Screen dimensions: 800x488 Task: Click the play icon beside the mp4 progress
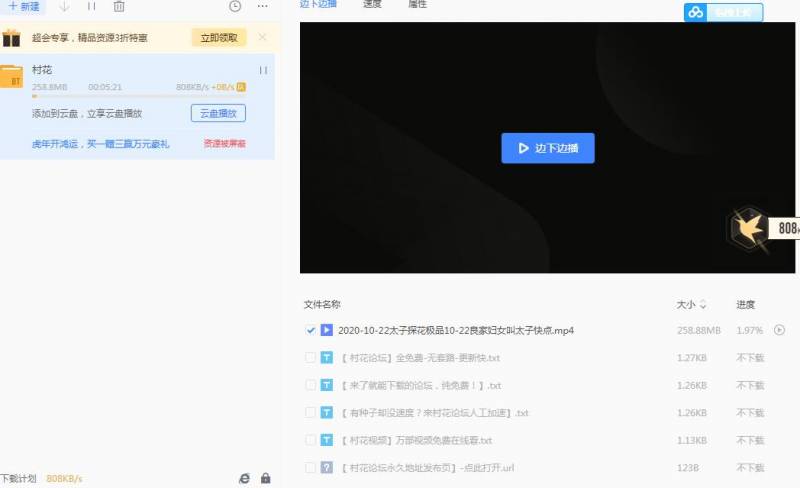pyautogui.click(x=780, y=330)
